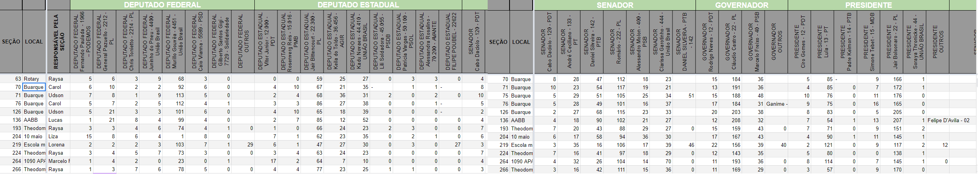980x177 pixels.
Task: Select Chris Tonietto - 2214 - PL header
Action: [x=128, y=42]
